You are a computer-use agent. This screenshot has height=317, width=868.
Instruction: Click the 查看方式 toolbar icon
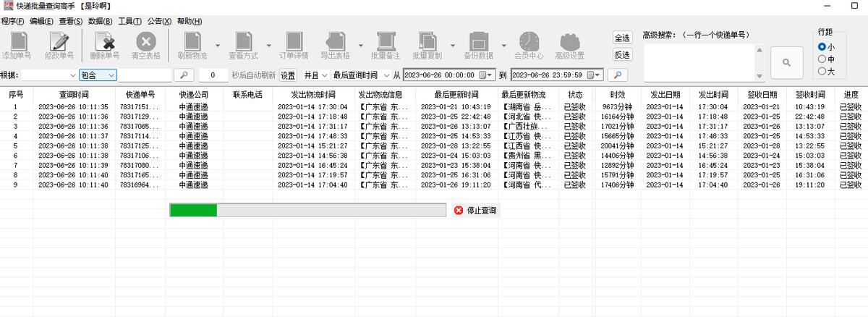point(243,46)
